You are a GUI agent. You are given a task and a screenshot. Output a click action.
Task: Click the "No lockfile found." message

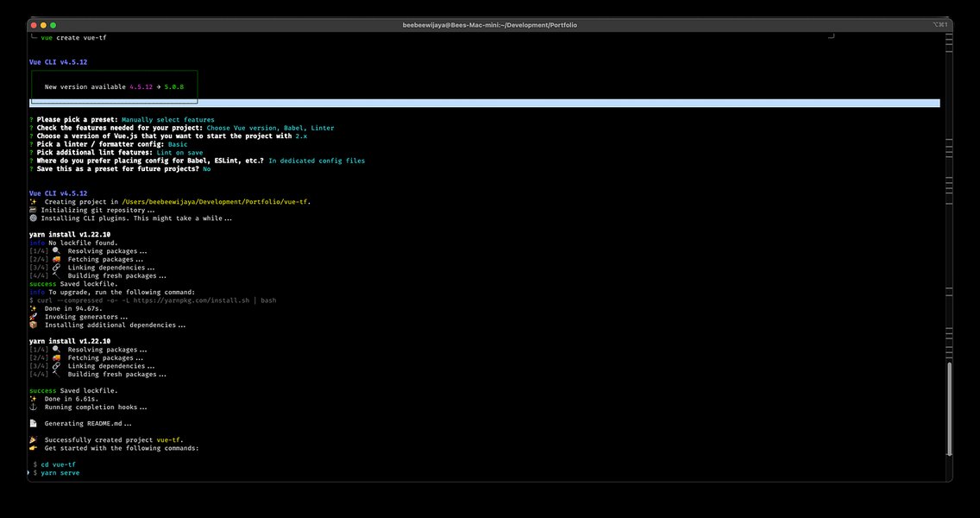tap(83, 243)
